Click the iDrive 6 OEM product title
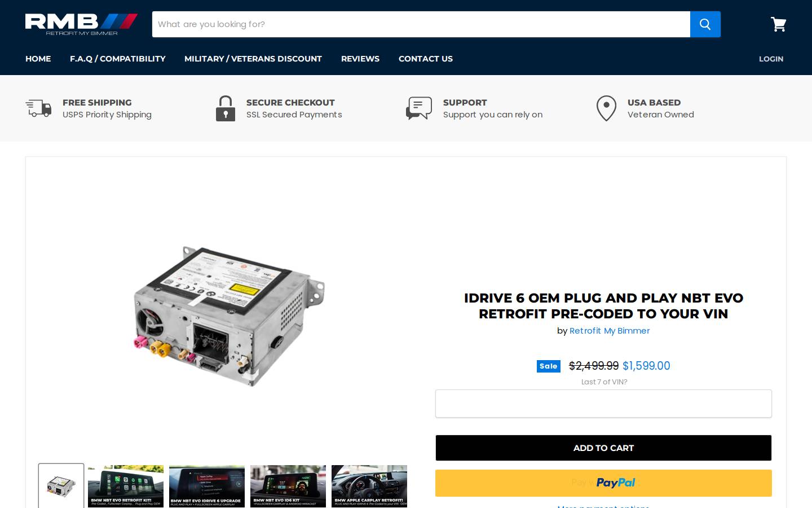The height and width of the screenshot is (508, 812). click(603, 305)
